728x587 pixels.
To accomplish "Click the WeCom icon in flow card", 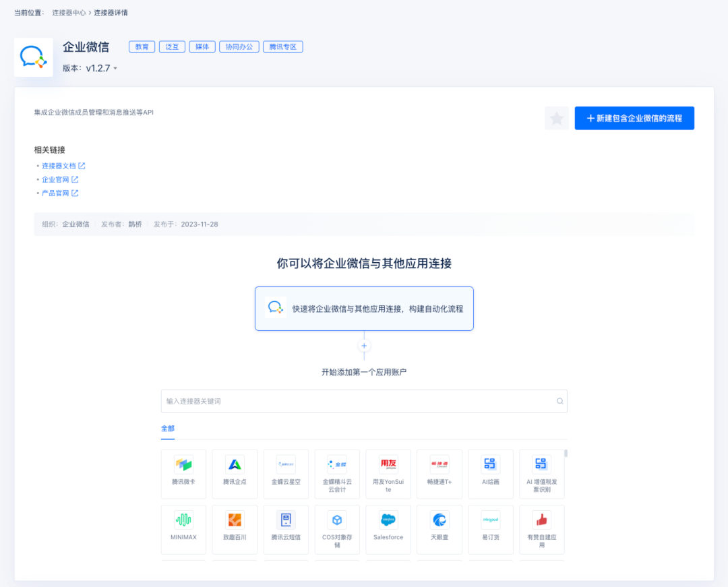I will click(275, 307).
